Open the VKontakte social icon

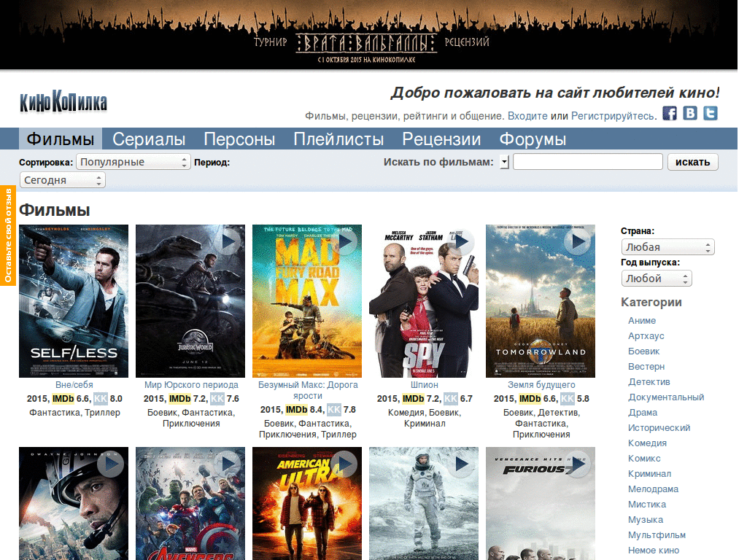point(690,113)
